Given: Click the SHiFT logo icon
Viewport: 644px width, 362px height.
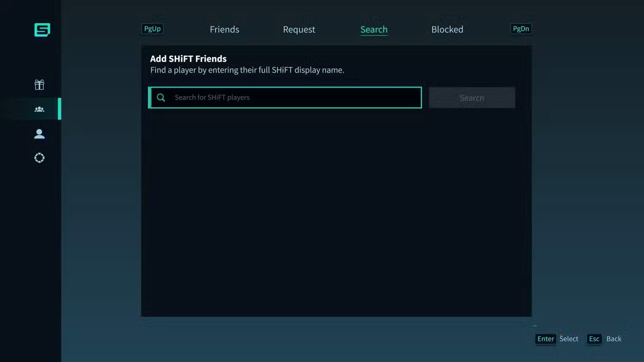Looking at the screenshot, I should [x=42, y=30].
